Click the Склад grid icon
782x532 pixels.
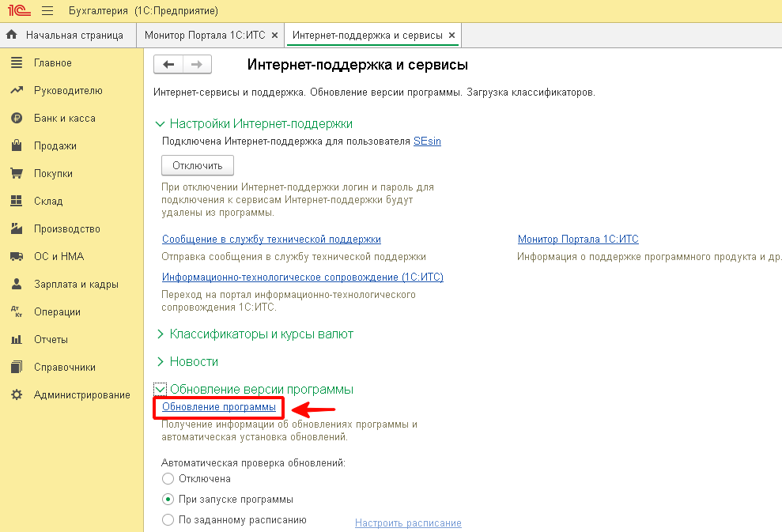tap(17, 201)
